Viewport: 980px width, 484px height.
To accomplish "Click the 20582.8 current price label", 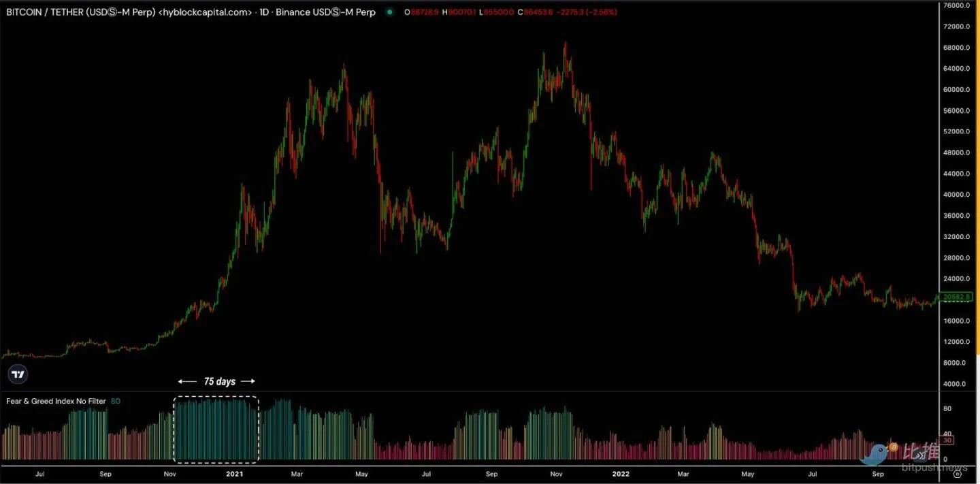I will pos(955,297).
